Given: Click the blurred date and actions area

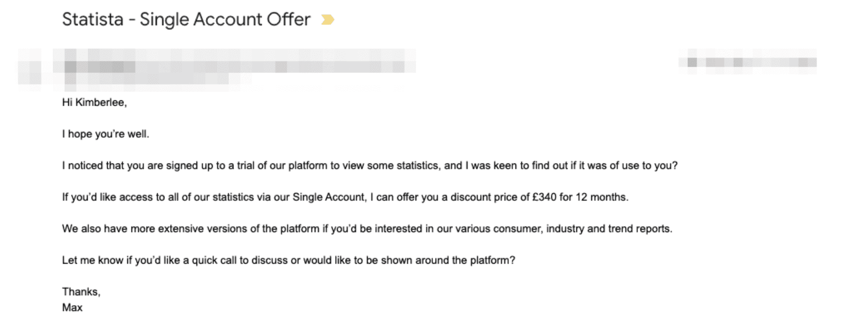Looking at the screenshot, I should [x=748, y=61].
